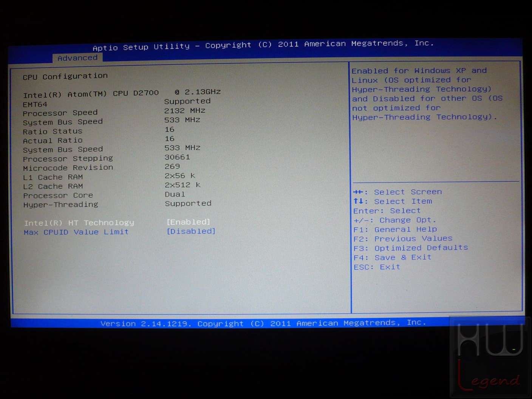Click the Hyper-Threading label
Screen dimensions: 532x399
[60, 205]
